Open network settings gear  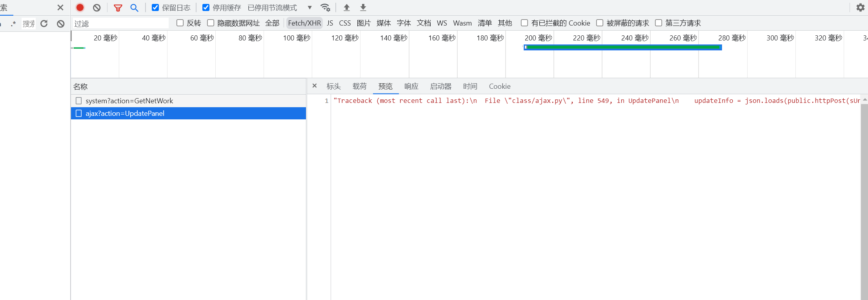click(x=860, y=7)
